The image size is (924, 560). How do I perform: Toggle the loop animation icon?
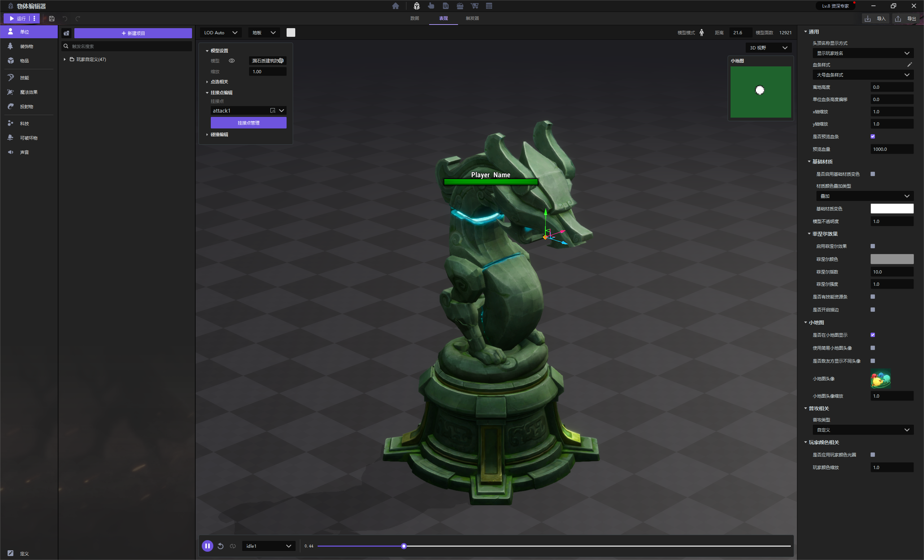click(x=233, y=546)
